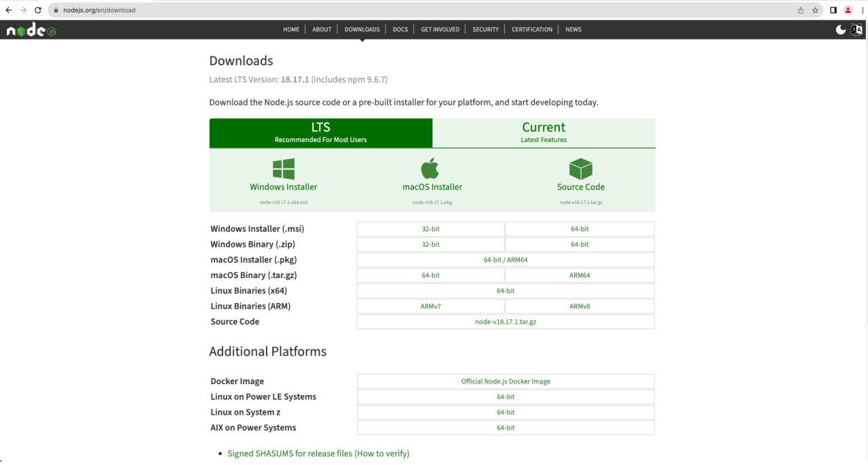Click the Linux Binaries (ARM) label
Viewport: 868px width, 465px height.
click(250, 307)
